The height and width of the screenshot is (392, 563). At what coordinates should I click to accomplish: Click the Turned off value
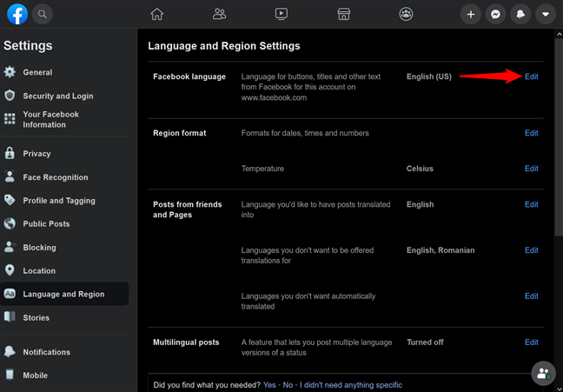425,342
